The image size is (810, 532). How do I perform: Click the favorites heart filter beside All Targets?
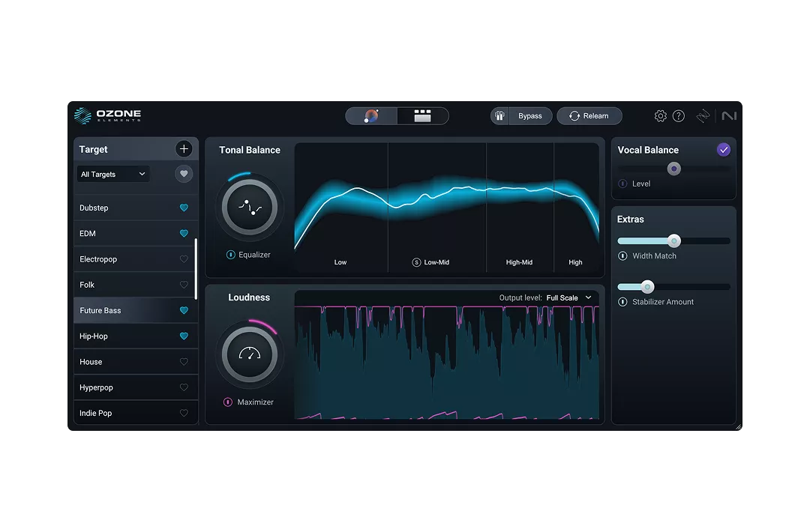pos(184,173)
